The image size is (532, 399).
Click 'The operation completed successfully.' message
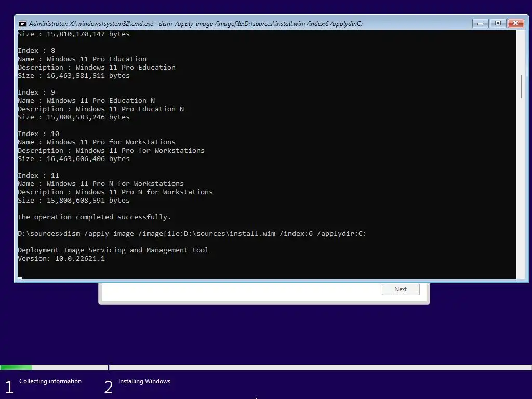pos(95,217)
